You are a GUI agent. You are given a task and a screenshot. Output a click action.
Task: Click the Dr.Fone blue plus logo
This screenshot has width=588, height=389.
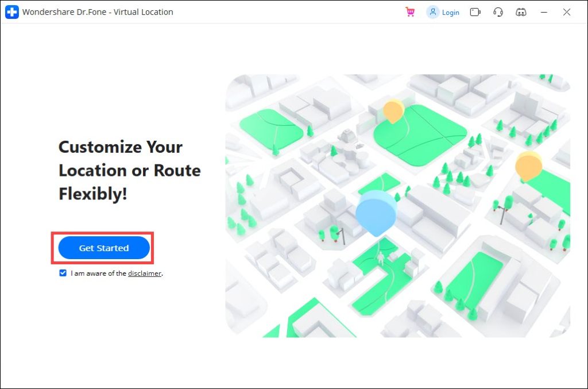pos(12,12)
